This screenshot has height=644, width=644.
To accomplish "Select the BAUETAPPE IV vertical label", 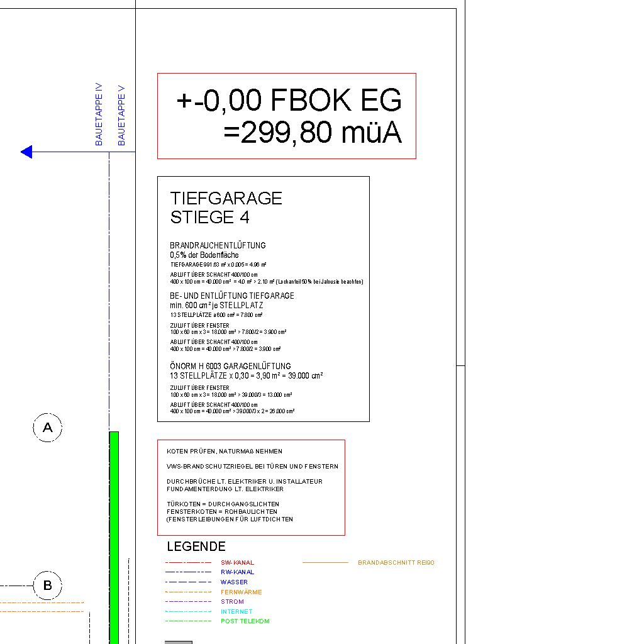I will click(99, 114).
